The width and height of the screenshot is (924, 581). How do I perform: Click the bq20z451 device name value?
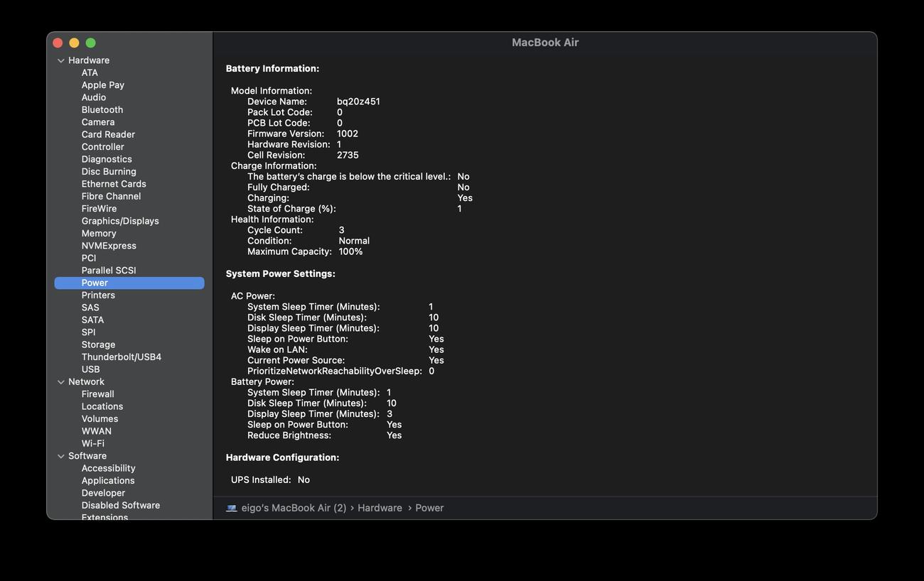[358, 102]
